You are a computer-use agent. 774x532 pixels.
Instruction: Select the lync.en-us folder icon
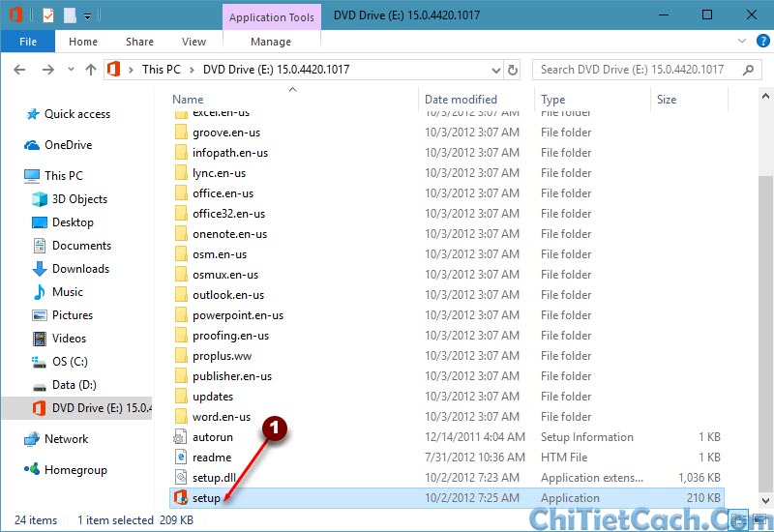[x=181, y=173]
